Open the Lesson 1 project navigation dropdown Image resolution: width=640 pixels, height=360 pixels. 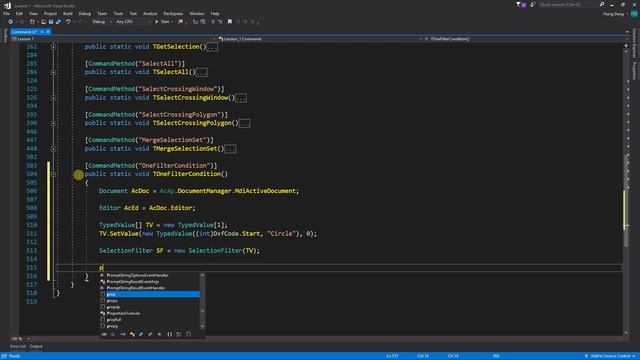(x=113, y=39)
